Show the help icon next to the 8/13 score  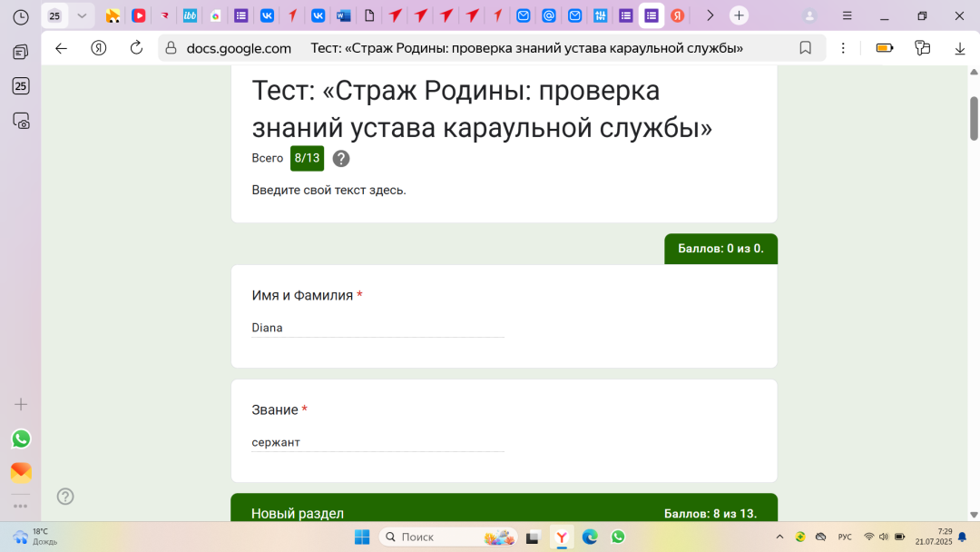pos(340,159)
